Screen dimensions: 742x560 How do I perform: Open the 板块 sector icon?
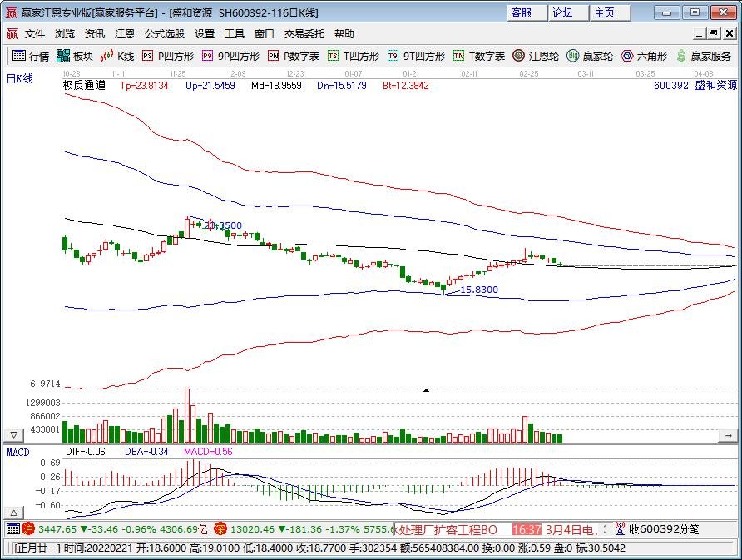click(x=75, y=56)
